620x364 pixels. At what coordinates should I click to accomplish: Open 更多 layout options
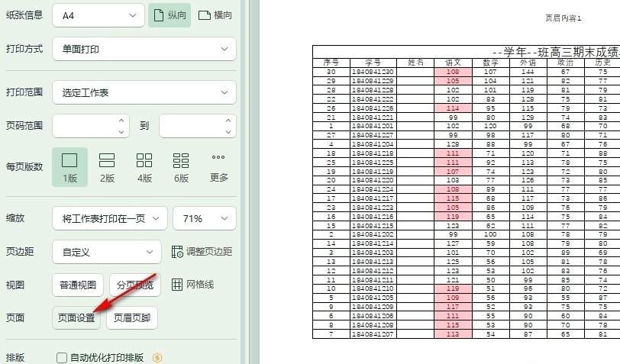click(218, 167)
